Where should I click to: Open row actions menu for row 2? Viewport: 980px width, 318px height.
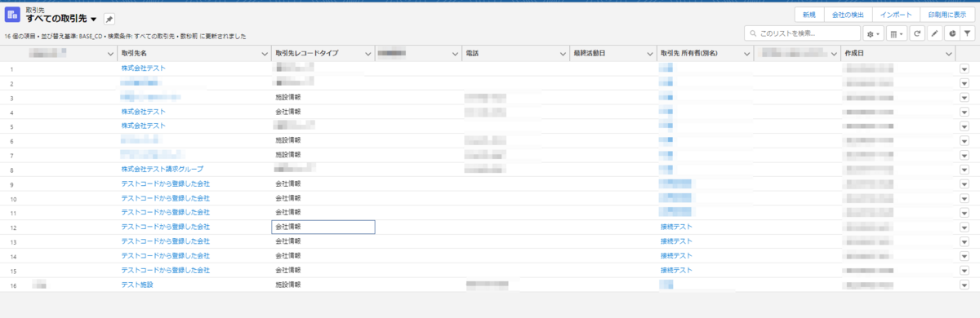[x=964, y=83]
